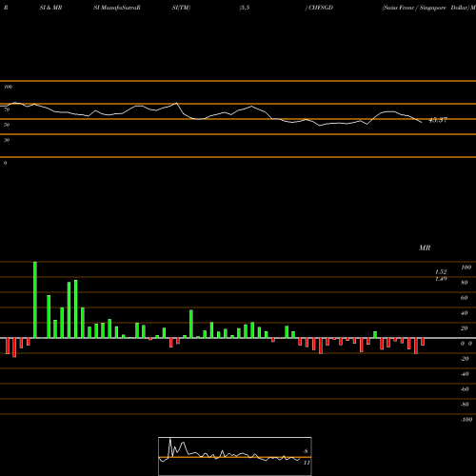Click the RSI scale label 0 on left
The height and width of the screenshot is (476, 476).
click(5, 163)
